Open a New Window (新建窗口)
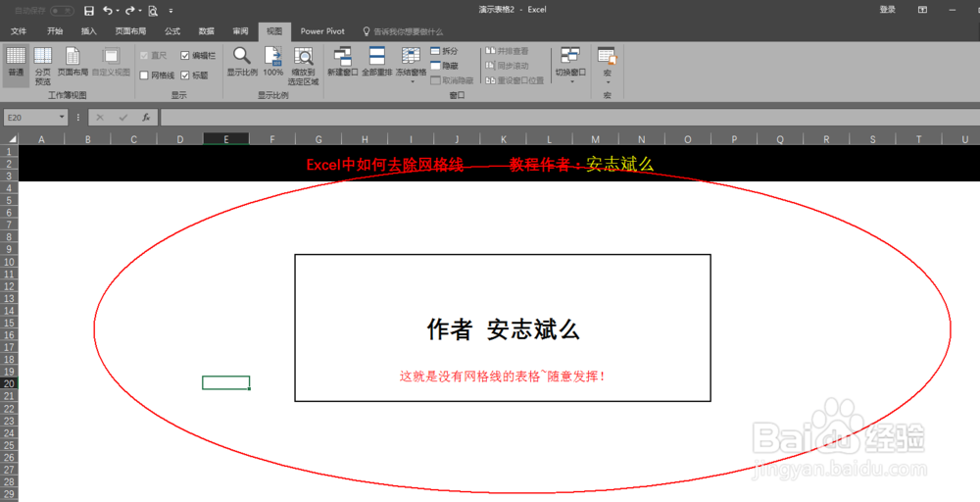Image resolution: width=980 pixels, height=502 pixels. tap(342, 63)
